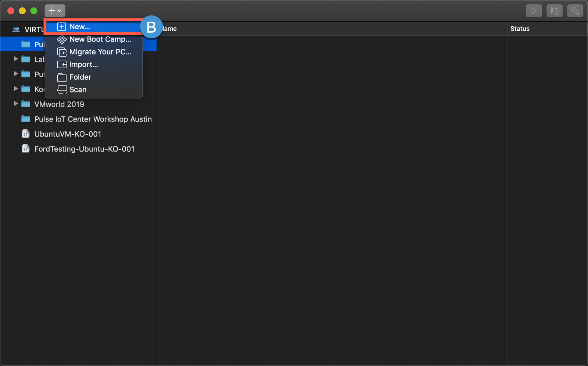Screen dimensions: 588x366
Task: Click the computer icon beside Virtual Machines header
Action: pos(16,30)
